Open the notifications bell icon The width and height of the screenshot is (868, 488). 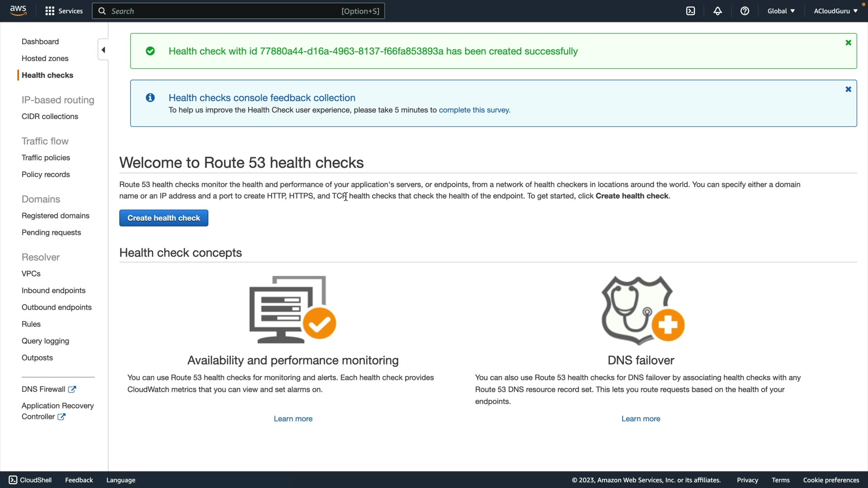717,11
